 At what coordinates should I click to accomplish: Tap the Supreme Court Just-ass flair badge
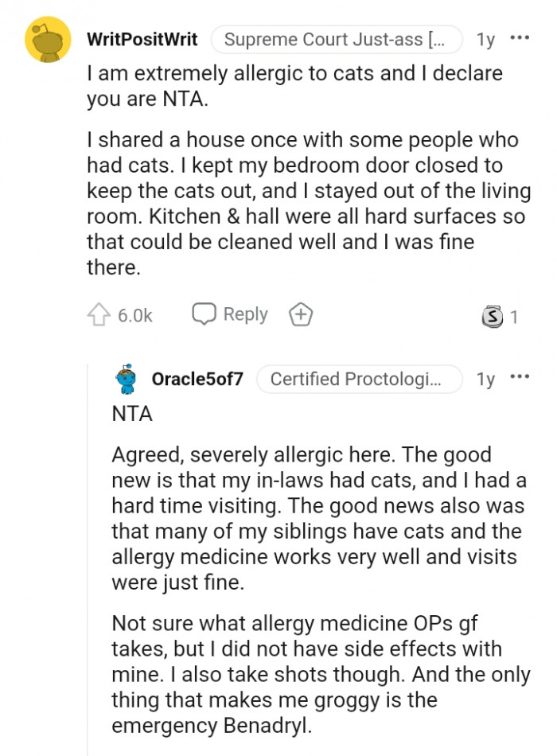(x=336, y=38)
